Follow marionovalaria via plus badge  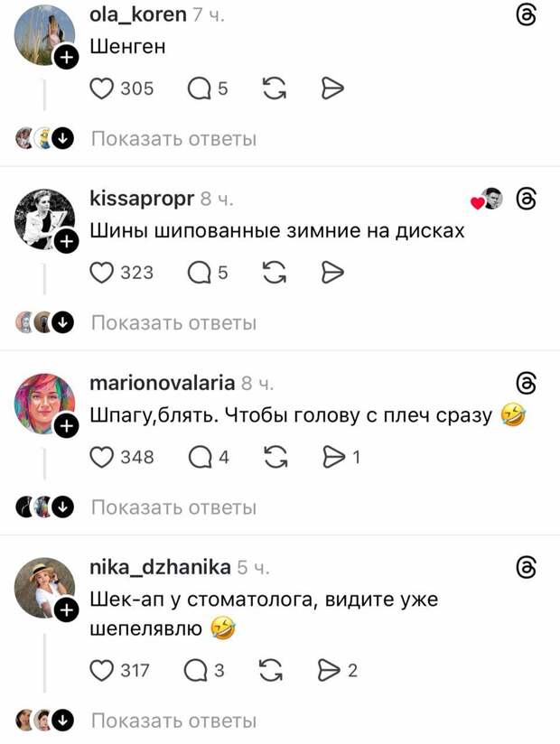[x=67, y=426]
